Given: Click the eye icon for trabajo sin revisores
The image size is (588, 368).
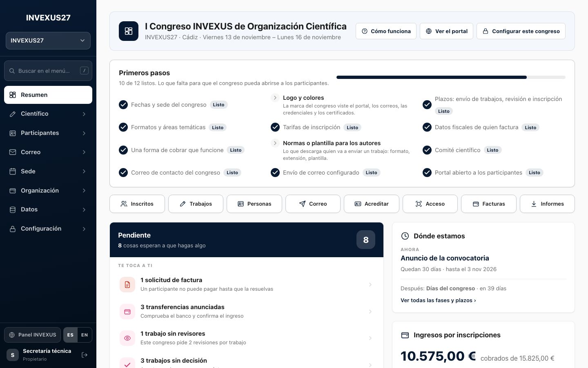Looking at the screenshot, I should tap(127, 338).
